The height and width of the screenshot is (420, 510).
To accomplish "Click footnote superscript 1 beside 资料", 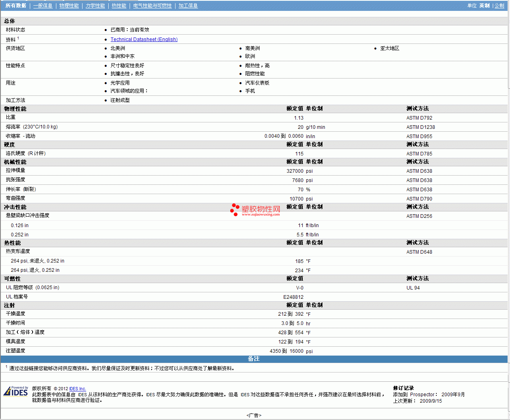I will [18, 38].
